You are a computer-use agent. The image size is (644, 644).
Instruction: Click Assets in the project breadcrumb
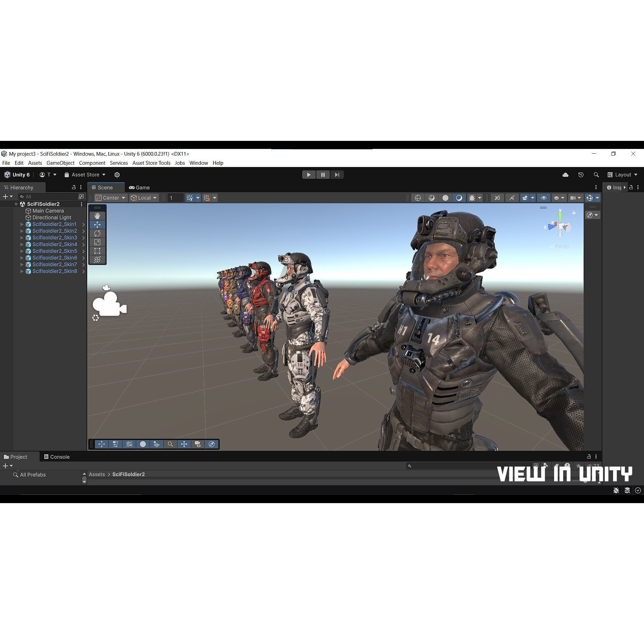97,474
